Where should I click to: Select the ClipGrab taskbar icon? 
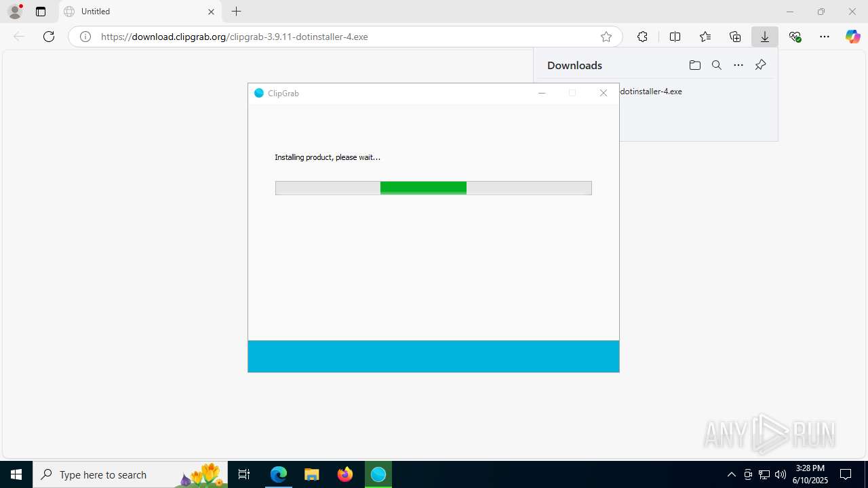click(378, 474)
